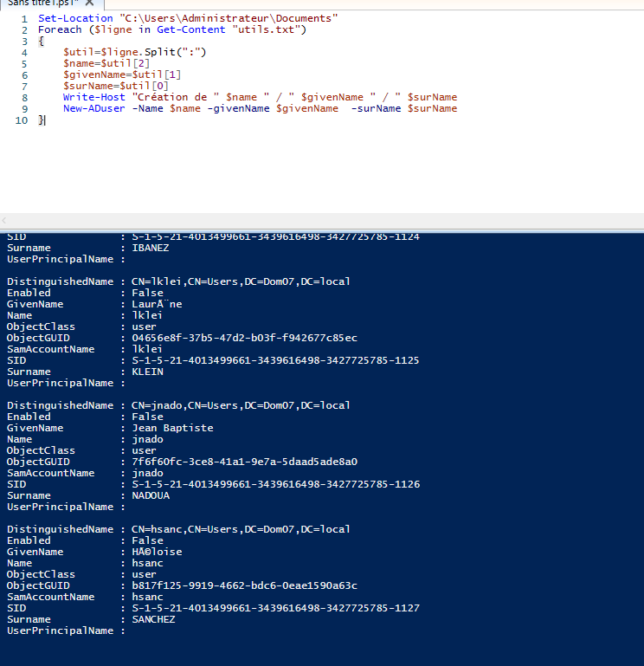Image resolution: width=644 pixels, height=666 pixels.
Task: Click ObjectGUID b817f125-9919-4662-bdc6-0eae1590a63c
Action: (x=244, y=585)
